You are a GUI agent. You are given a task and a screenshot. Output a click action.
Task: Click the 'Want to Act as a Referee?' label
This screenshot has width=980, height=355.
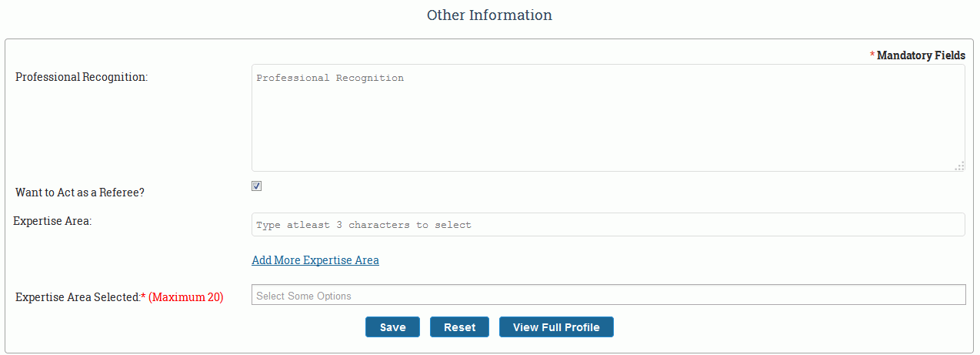click(x=80, y=193)
